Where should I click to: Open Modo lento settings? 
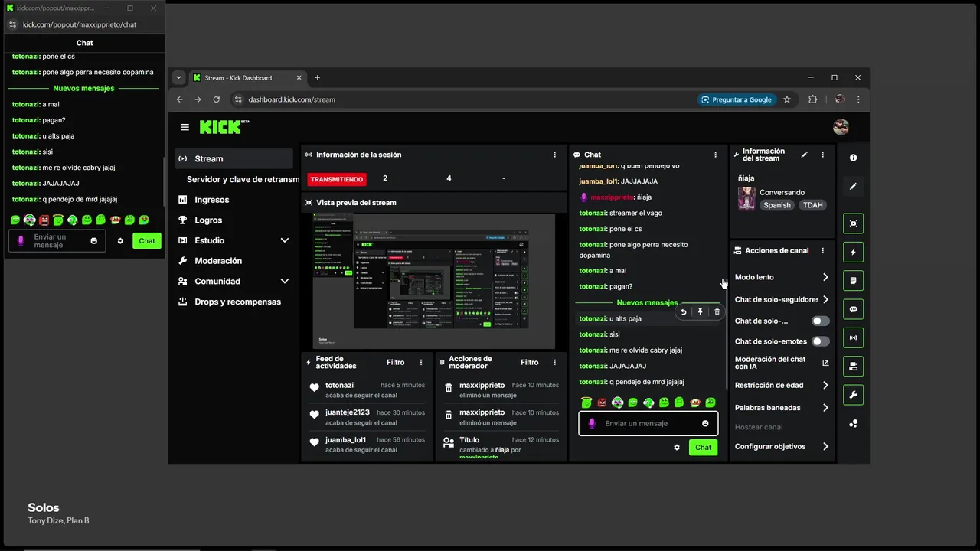[x=782, y=277]
